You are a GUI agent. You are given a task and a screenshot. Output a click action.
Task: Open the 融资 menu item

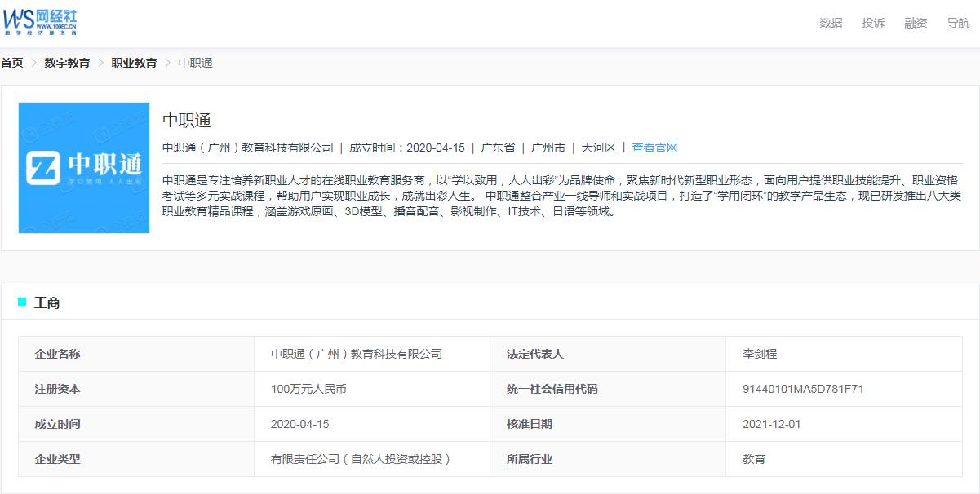click(x=916, y=23)
